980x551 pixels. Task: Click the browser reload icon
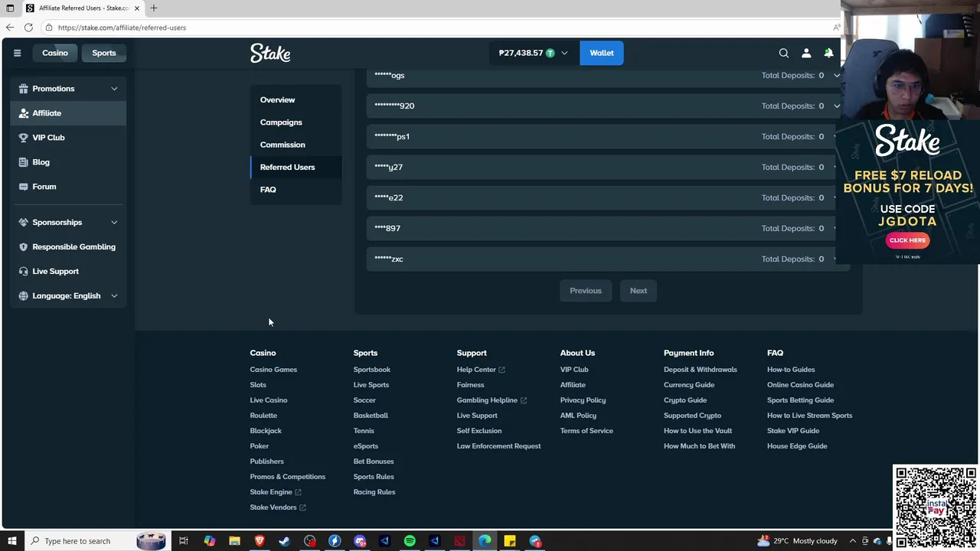28,28
